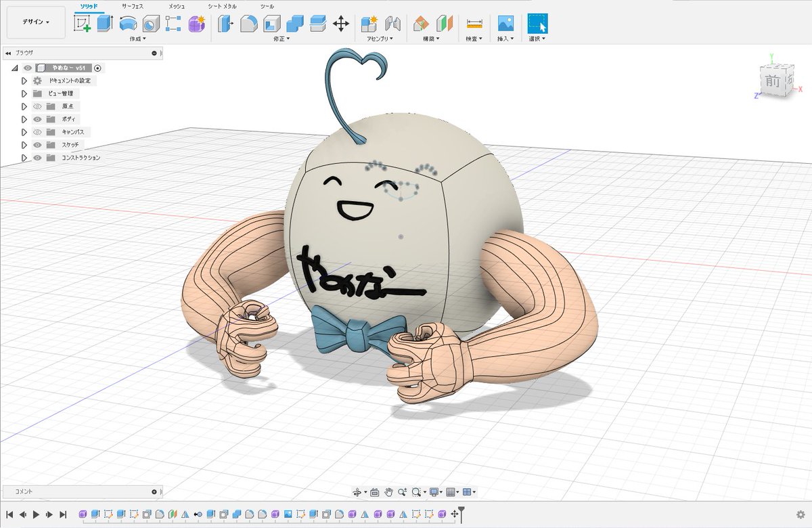This screenshot has height=528, width=812.
Task: Click the Pan hand icon
Action: pos(388,492)
